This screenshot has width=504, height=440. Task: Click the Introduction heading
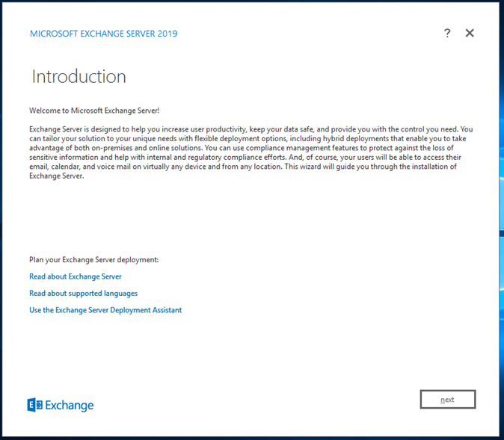pos(79,76)
